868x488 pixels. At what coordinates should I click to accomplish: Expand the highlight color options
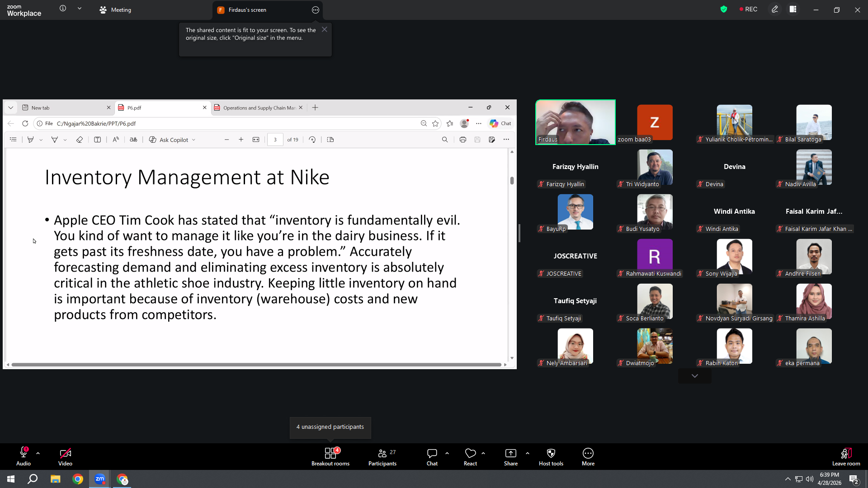(x=41, y=140)
